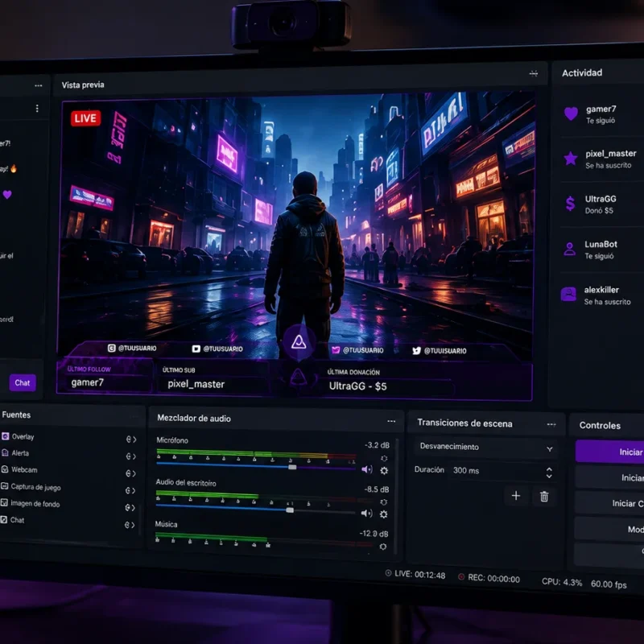The width and height of the screenshot is (644, 644).
Task: Click the Audio del escritorio volume slider handle
Action: coord(290,510)
